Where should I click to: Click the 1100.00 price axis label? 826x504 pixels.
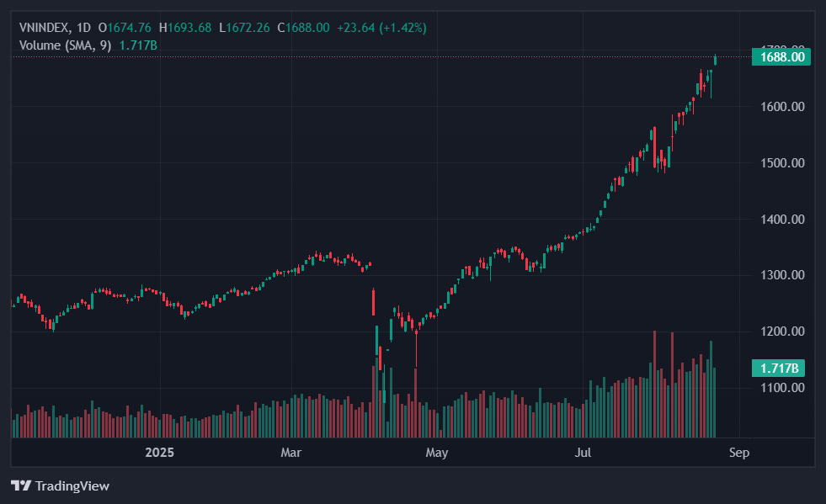tap(782, 388)
